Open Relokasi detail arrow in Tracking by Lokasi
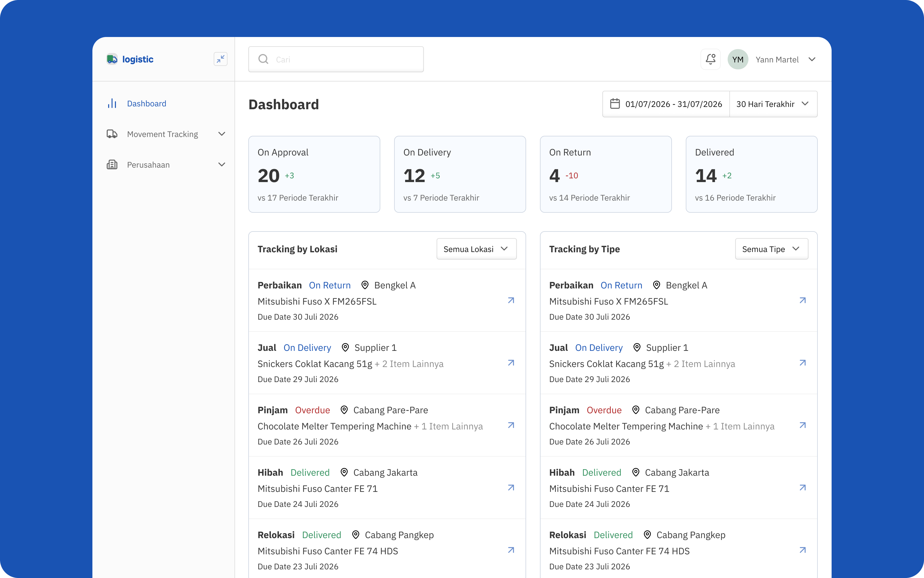The width and height of the screenshot is (924, 578). [x=511, y=550]
